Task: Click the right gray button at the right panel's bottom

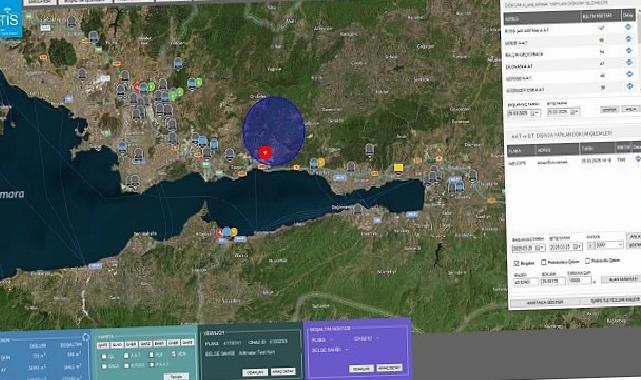Action: tap(612, 300)
